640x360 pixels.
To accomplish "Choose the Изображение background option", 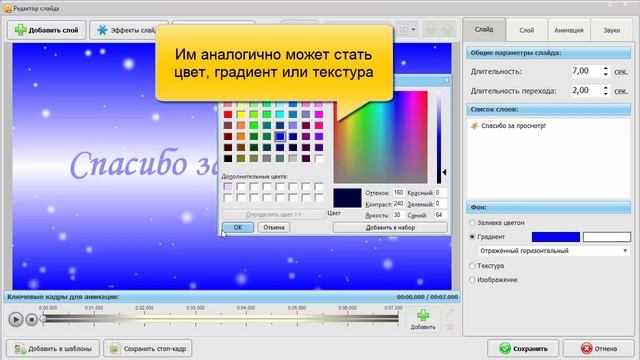I will [472, 280].
